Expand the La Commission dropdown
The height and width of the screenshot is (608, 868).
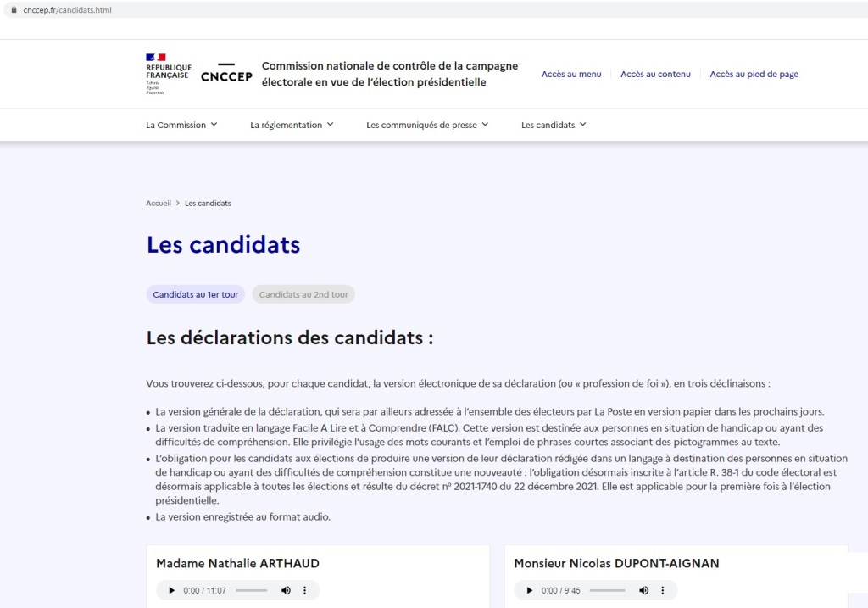181,124
